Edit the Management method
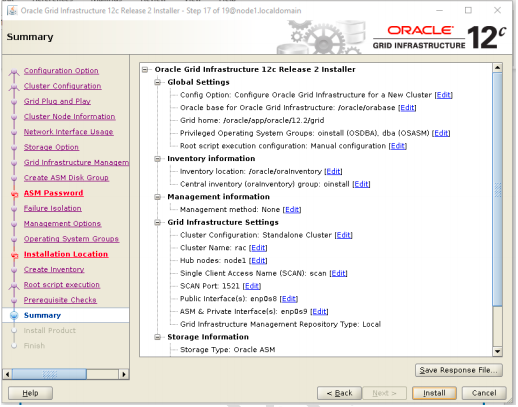This screenshot has width=518, height=407. click(x=292, y=210)
